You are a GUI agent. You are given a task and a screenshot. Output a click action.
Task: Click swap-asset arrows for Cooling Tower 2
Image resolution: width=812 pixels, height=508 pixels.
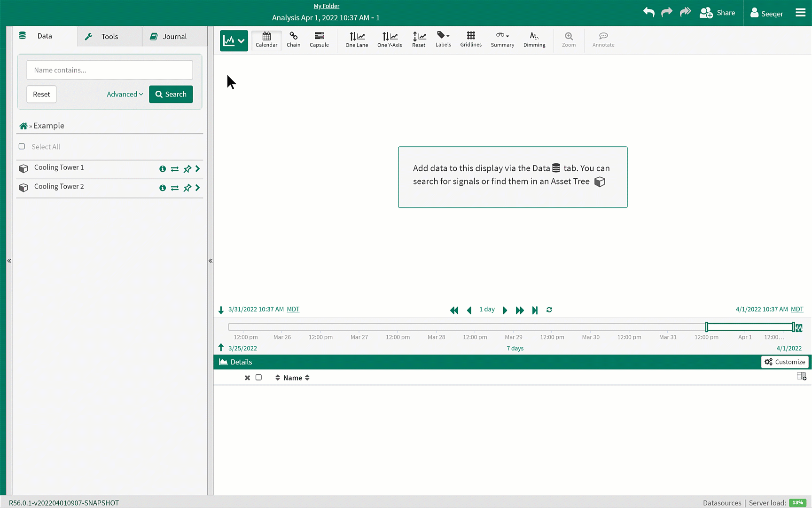click(x=175, y=188)
